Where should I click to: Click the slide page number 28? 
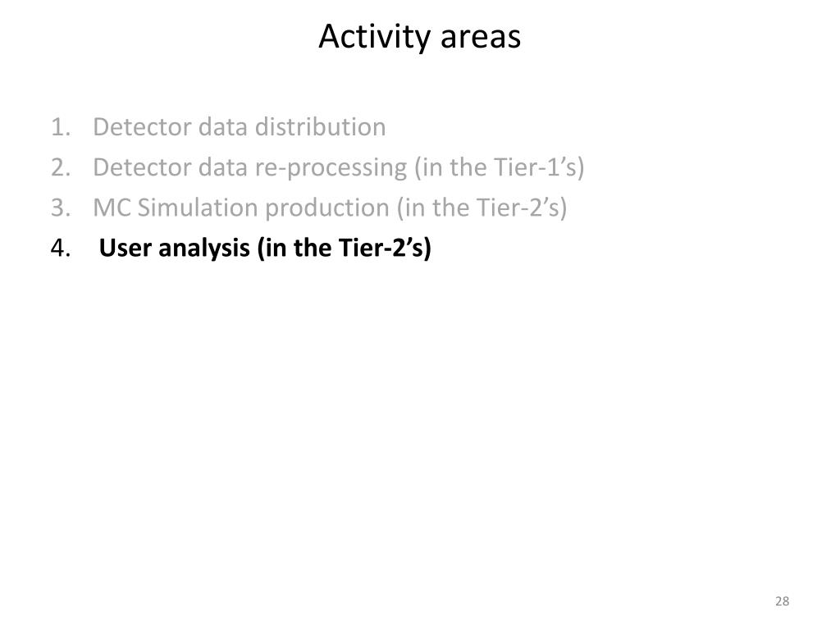[782, 601]
